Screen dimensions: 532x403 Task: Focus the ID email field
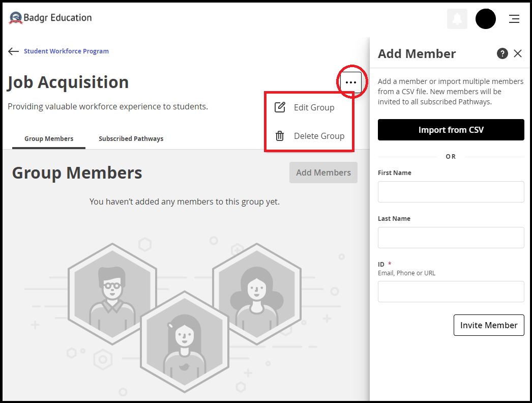pos(451,291)
